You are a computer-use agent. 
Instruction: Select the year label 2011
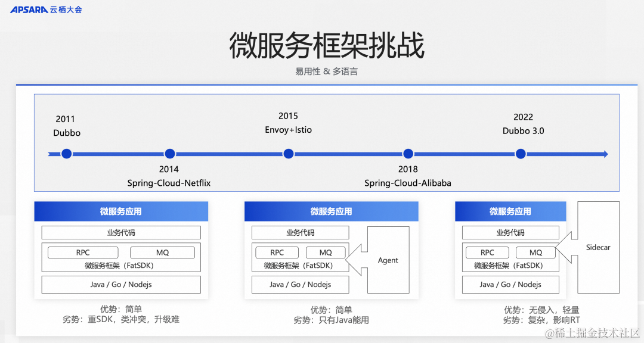(66, 119)
